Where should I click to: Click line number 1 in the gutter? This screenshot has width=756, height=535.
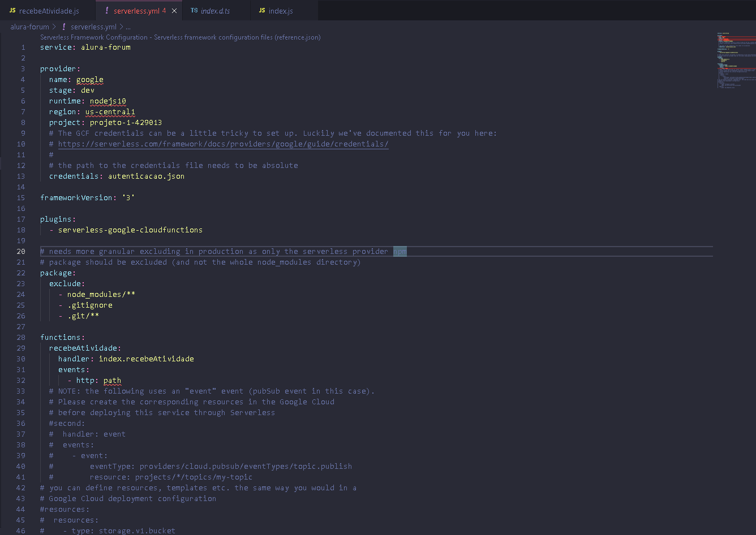pos(23,48)
